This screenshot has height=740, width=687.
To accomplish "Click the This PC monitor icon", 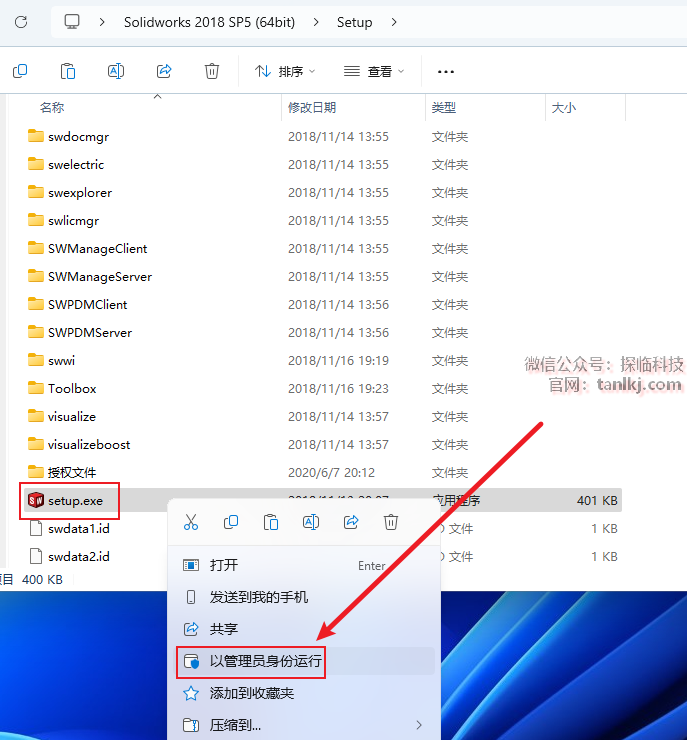I will click(x=72, y=22).
